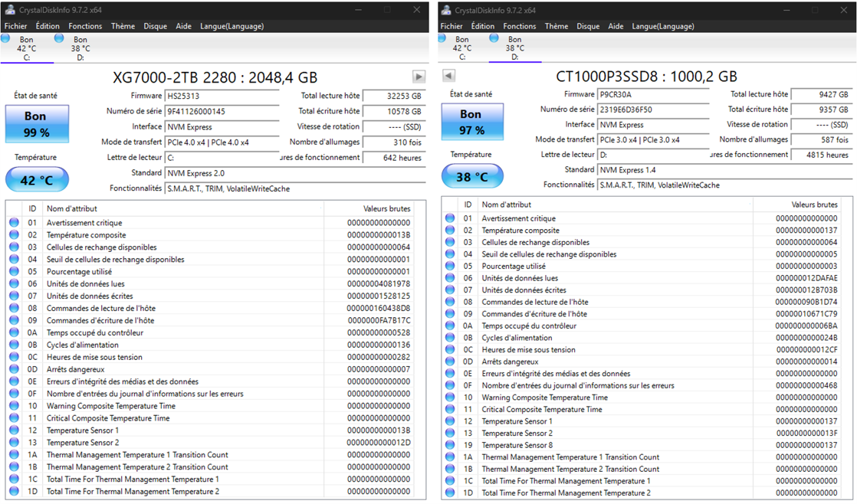
Task: Click Bon 99 % health status button
Action: tap(37, 124)
